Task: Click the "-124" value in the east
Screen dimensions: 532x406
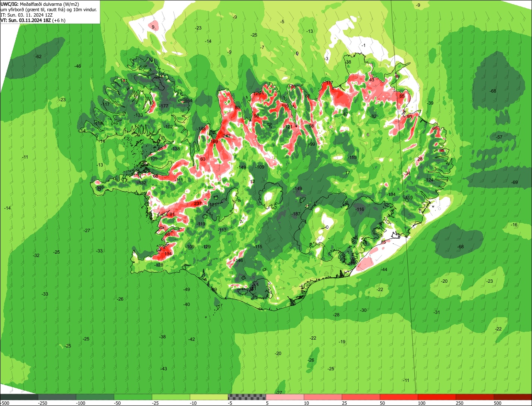Action: click(x=429, y=180)
